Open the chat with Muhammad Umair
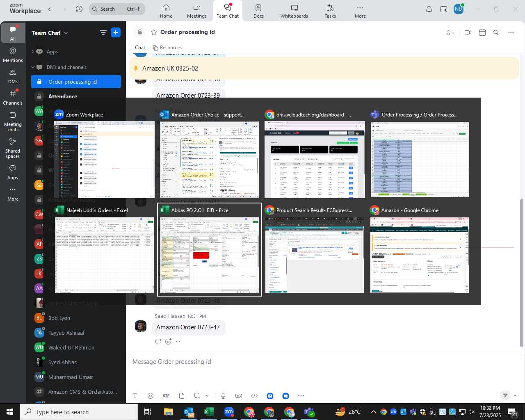525x420 pixels. [x=76, y=377]
